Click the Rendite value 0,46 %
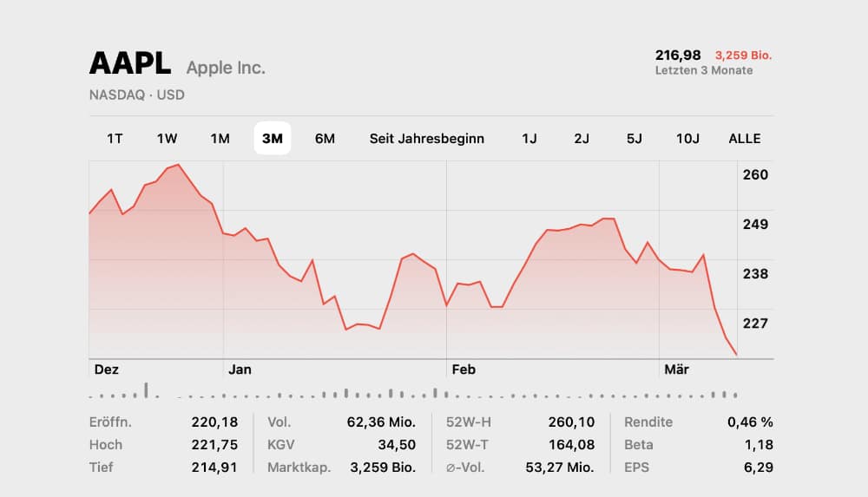Screen dimensions: 868x497 (x=750, y=422)
